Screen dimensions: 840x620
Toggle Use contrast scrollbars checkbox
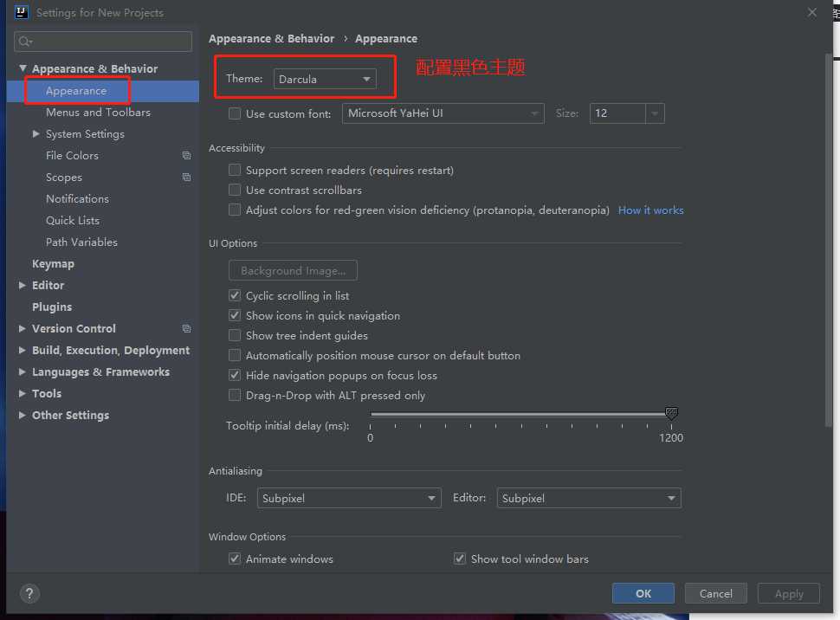[235, 190]
